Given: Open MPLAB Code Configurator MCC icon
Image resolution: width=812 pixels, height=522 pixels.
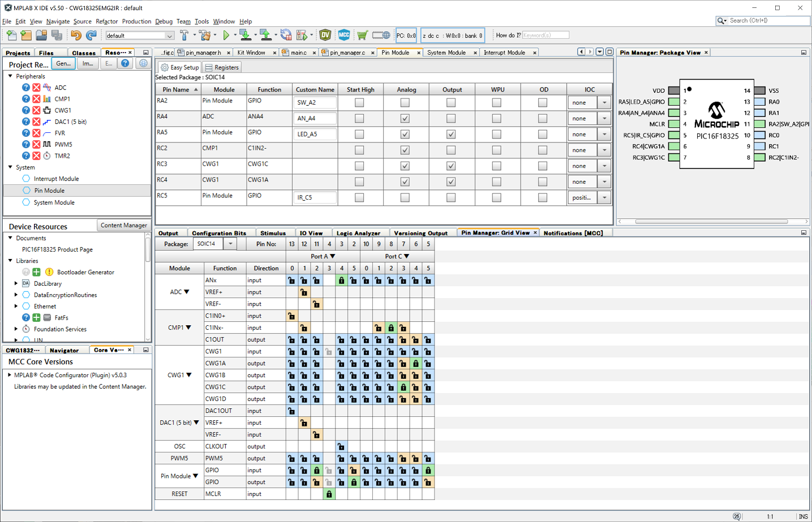Looking at the screenshot, I should pos(344,35).
